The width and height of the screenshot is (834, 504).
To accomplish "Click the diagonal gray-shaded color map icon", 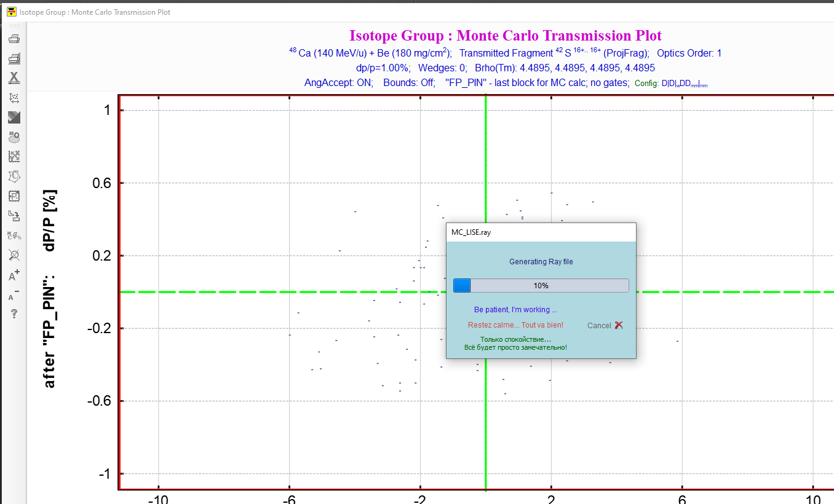I will pyautogui.click(x=14, y=117).
